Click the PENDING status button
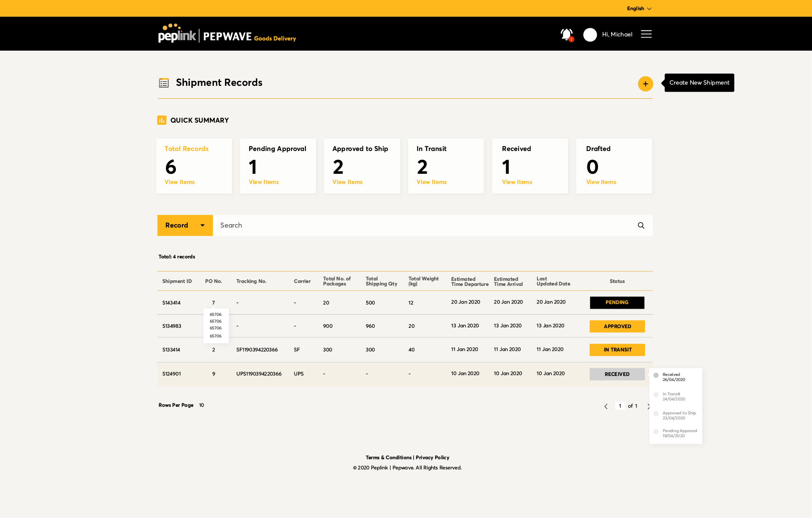 [x=617, y=302]
